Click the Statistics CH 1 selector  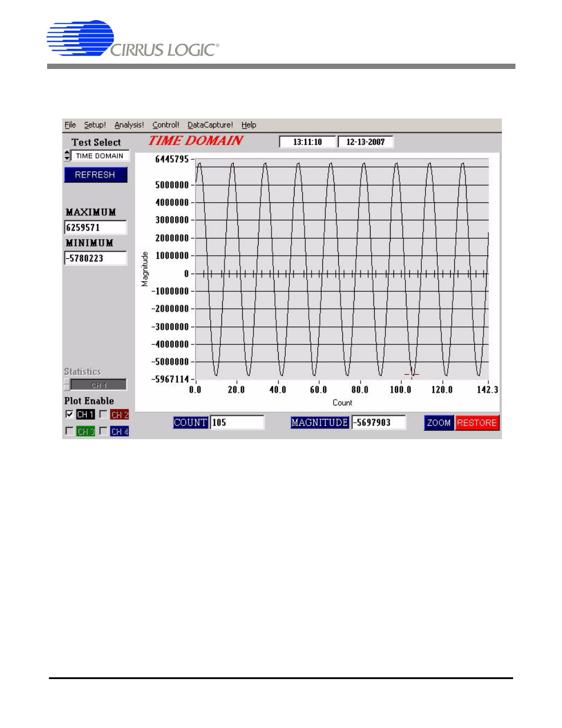click(98, 385)
